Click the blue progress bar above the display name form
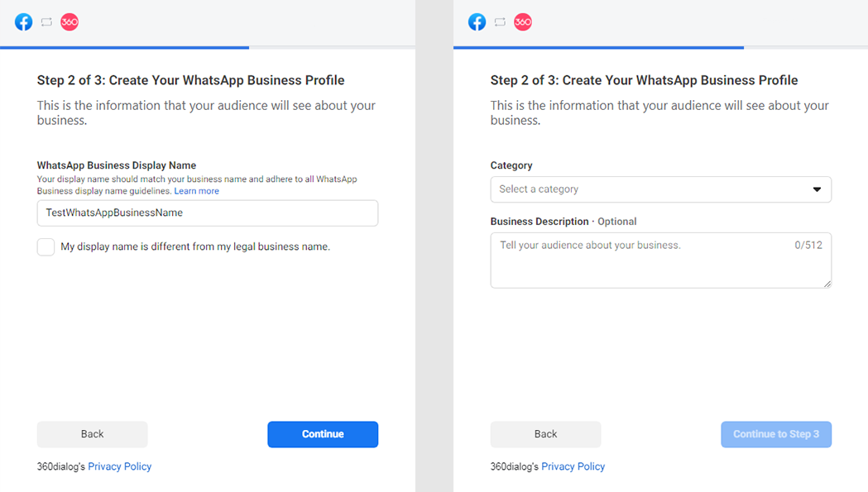 point(124,47)
